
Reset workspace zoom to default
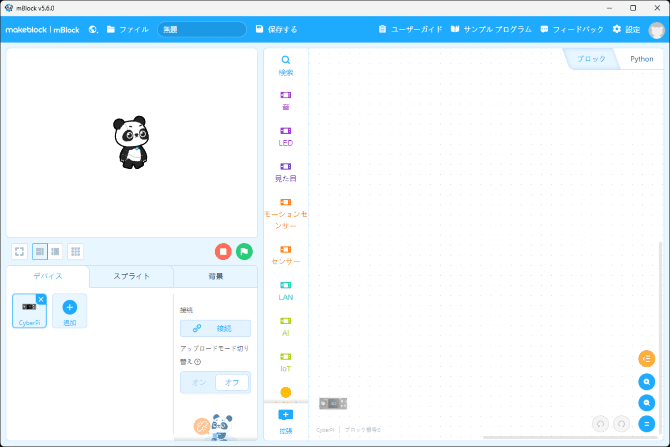646,423
